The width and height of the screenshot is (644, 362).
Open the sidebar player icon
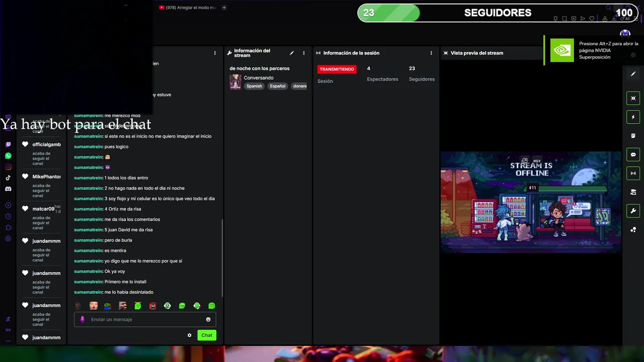(8, 205)
